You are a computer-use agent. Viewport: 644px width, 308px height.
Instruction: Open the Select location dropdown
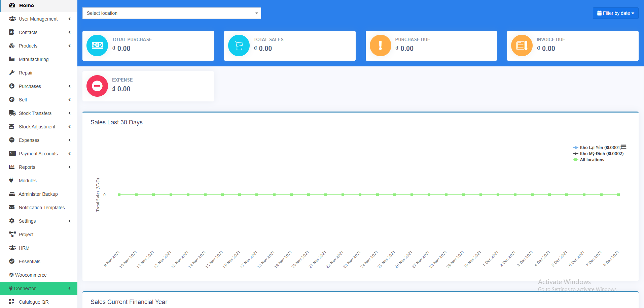pyautogui.click(x=172, y=13)
